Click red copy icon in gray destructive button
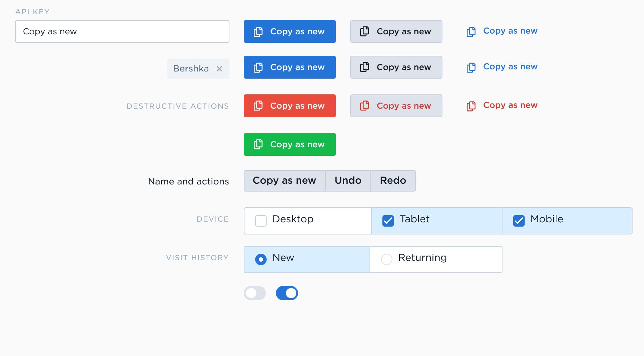The width and height of the screenshot is (644, 356). (365, 106)
